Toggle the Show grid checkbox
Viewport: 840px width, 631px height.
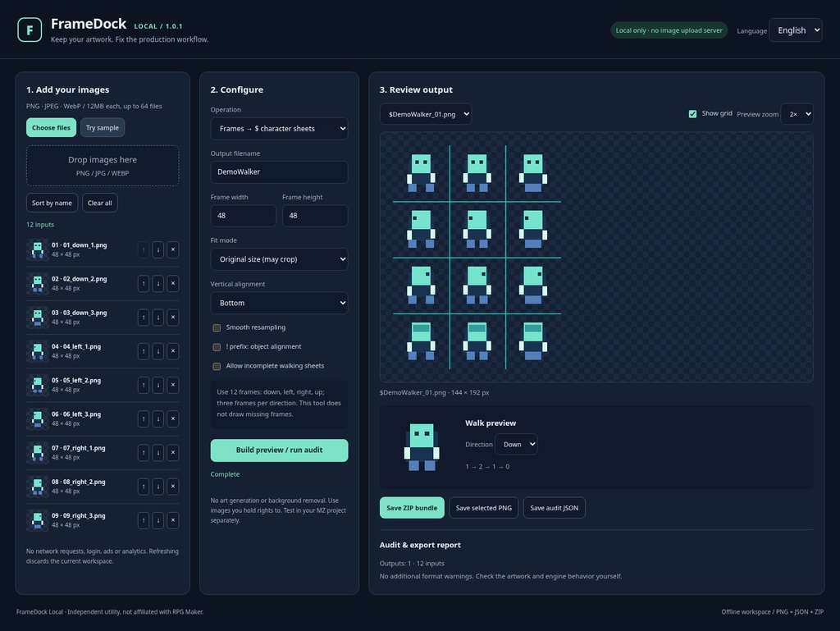[692, 113]
